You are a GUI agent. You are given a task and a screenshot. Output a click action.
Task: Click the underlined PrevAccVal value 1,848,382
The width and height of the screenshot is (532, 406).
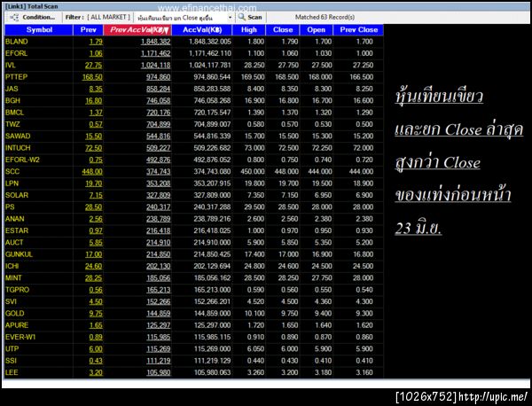[x=156, y=42]
